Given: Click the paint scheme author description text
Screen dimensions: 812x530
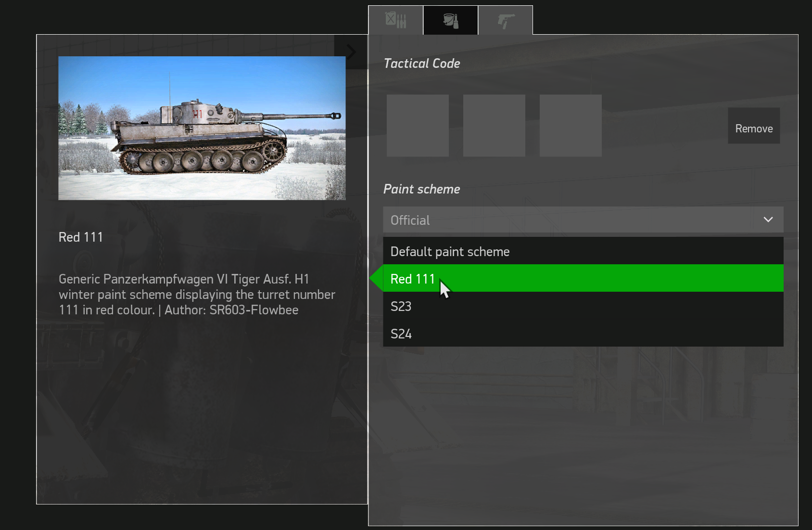Looking at the screenshot, I should [x=197, y=295].
